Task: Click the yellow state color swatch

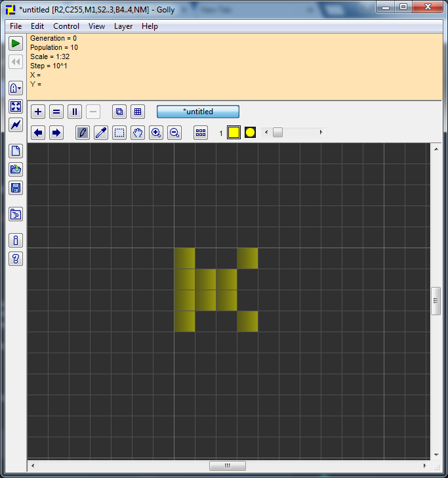Action: [234, 133]
